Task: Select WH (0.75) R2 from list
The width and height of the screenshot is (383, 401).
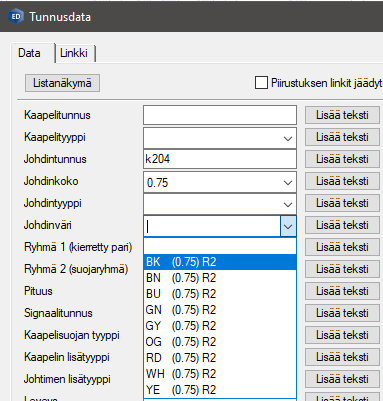Action: coord(220,374)
